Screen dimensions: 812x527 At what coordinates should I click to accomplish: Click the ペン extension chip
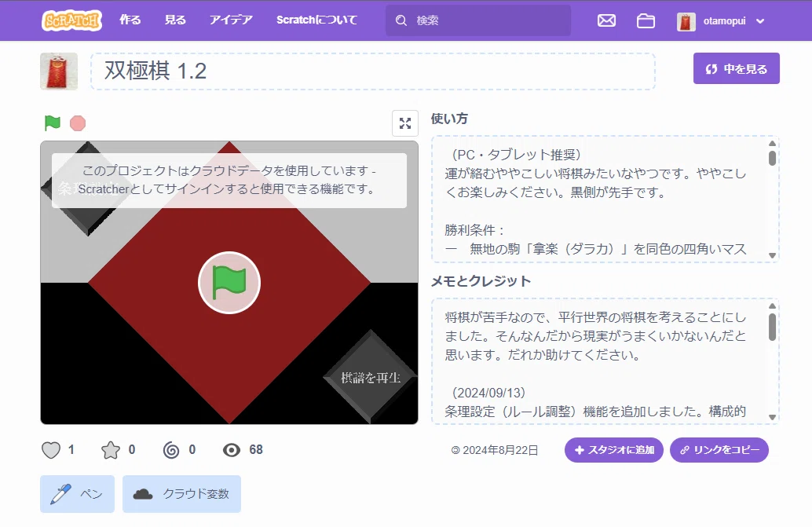point(77,494)
